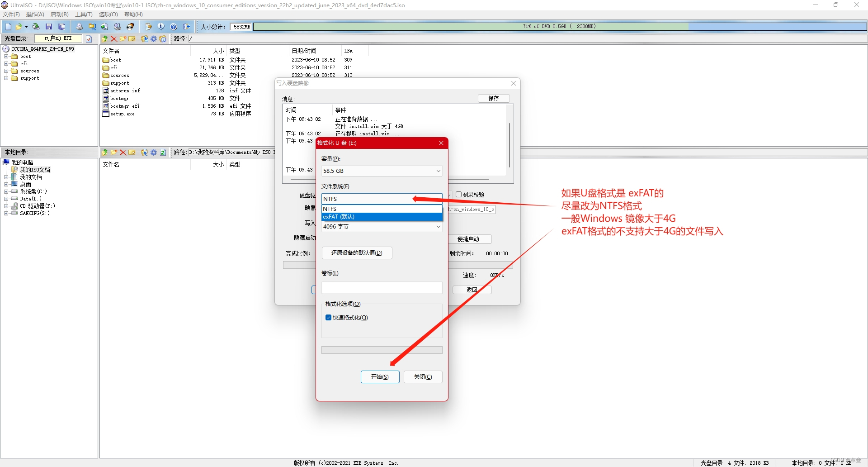Image resolution: width=868 pixels, height=467 pixels.
Task: Delete selected file using the red X icon
Action: pos(114,39)
